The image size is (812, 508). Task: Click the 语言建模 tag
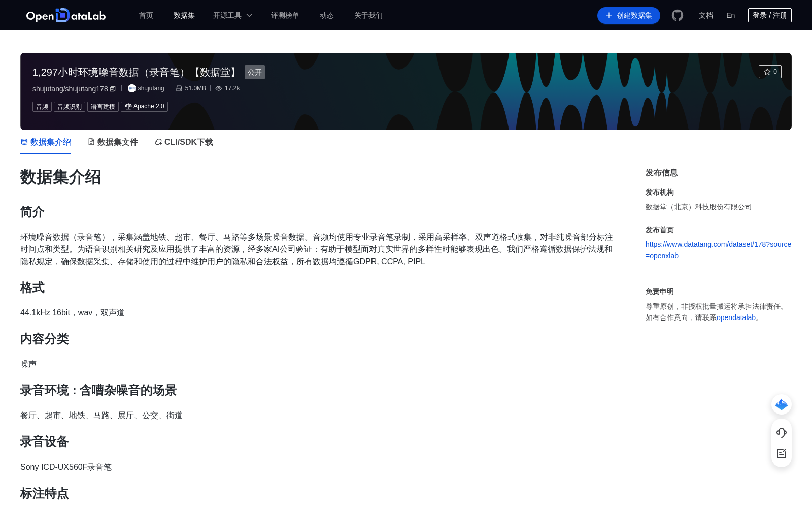pos(103,107)
